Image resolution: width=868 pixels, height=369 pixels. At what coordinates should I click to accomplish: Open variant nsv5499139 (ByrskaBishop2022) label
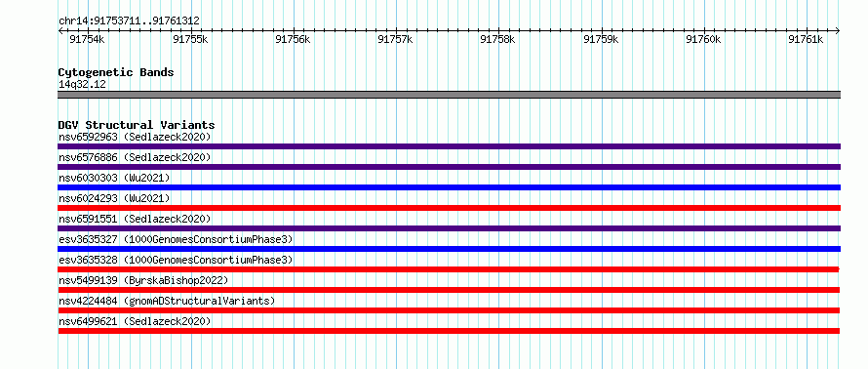pyautogui.click(x=142, y=280)
